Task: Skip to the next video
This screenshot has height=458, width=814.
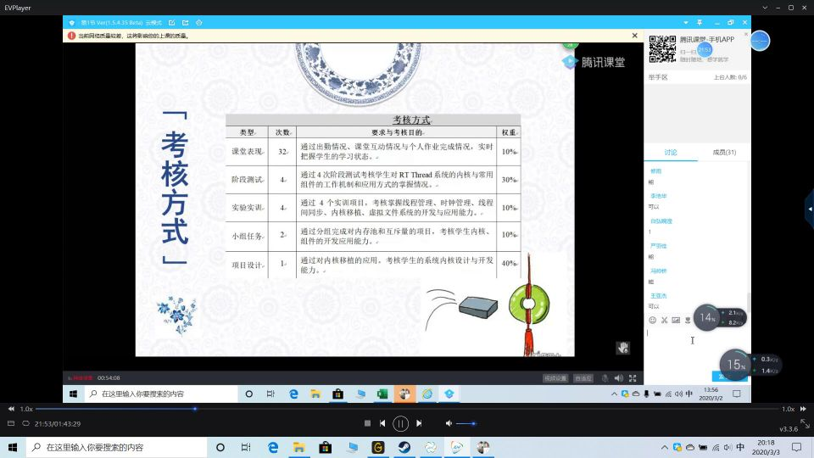Action: click(x=419, y=424)
